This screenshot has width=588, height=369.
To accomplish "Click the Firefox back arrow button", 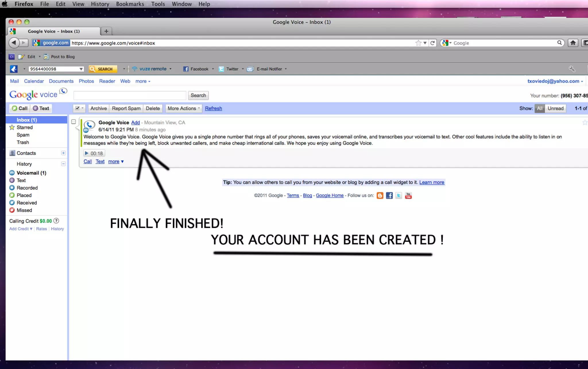I will 13,43.
